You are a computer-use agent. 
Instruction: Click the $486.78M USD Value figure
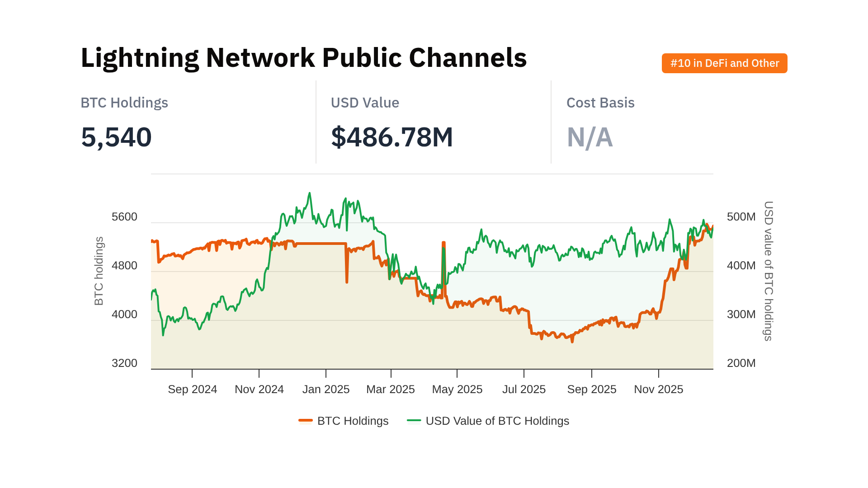point(392,137)
